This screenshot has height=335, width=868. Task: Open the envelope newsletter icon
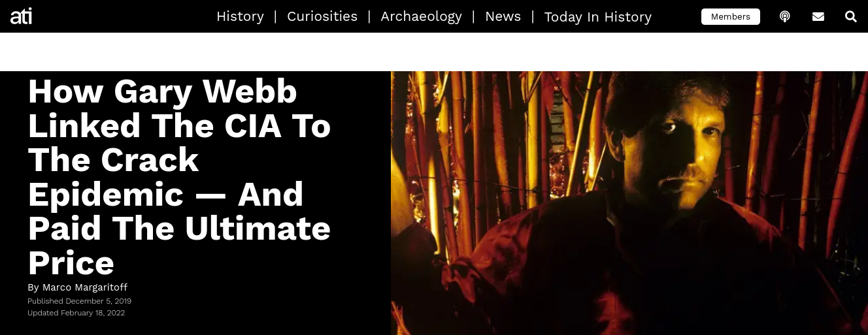tap(818, 16)
